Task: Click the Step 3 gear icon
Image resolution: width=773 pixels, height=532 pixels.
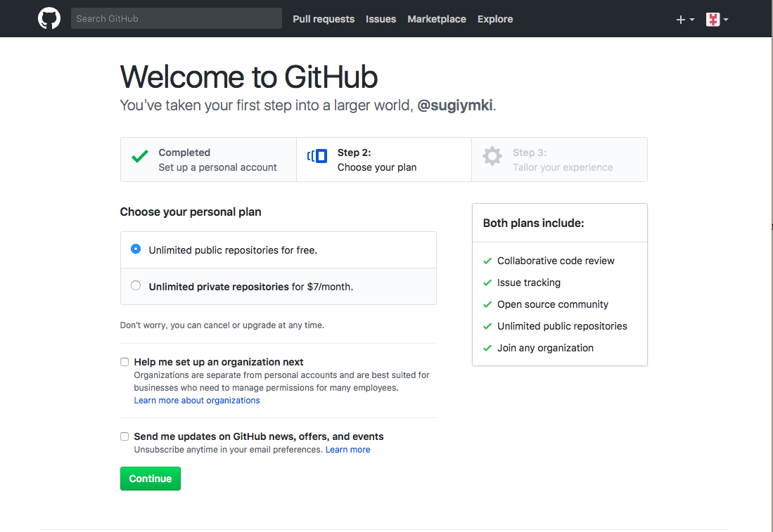Action: coord(492,156)
